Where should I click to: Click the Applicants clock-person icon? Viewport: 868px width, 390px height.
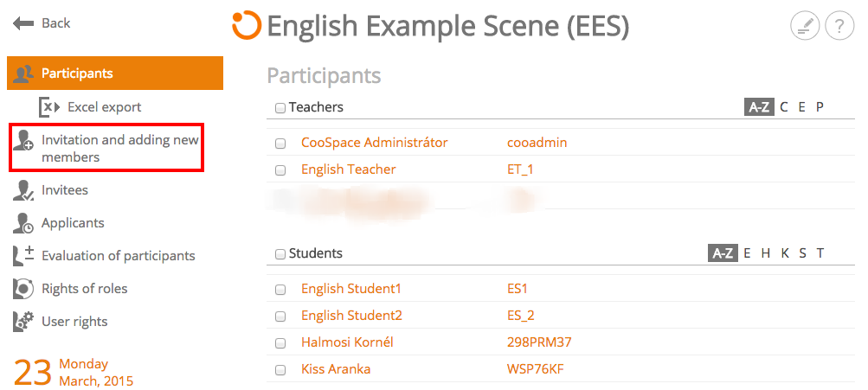pos(23,223)
